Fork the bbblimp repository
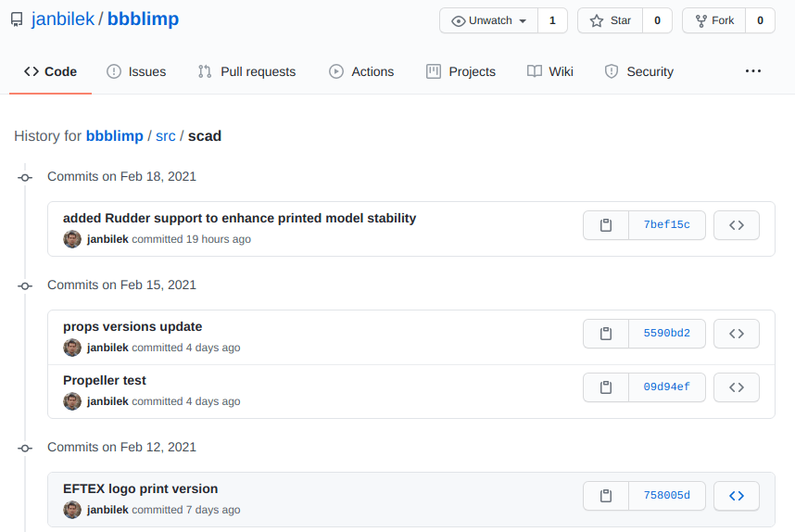The width and height of the screenshot is (795, 532). click(x=713, y=20)
